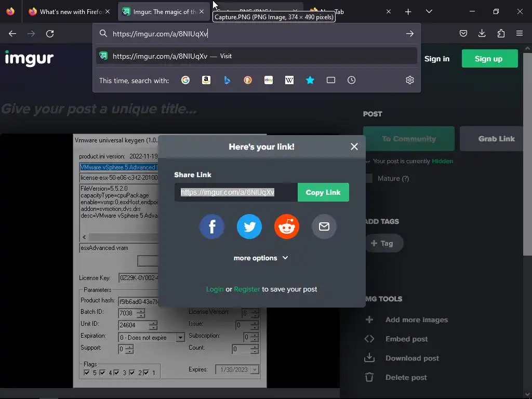Click the Copy Link button

323,192
